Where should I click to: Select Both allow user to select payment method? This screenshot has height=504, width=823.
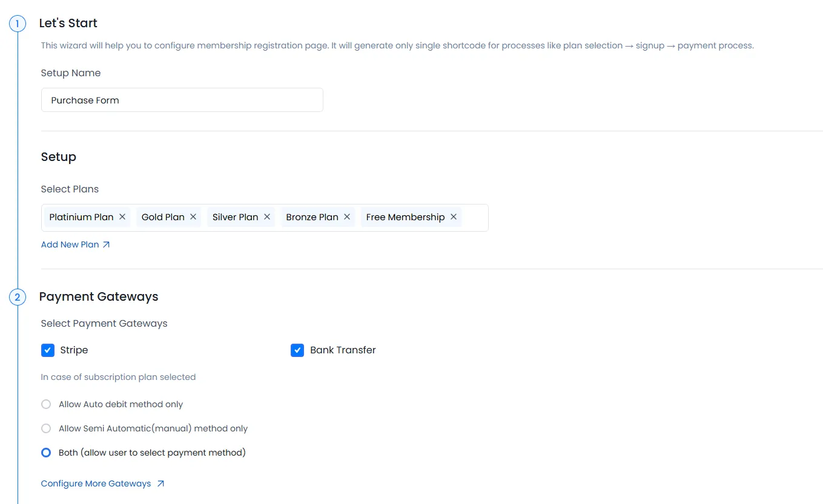click(46, 452)
